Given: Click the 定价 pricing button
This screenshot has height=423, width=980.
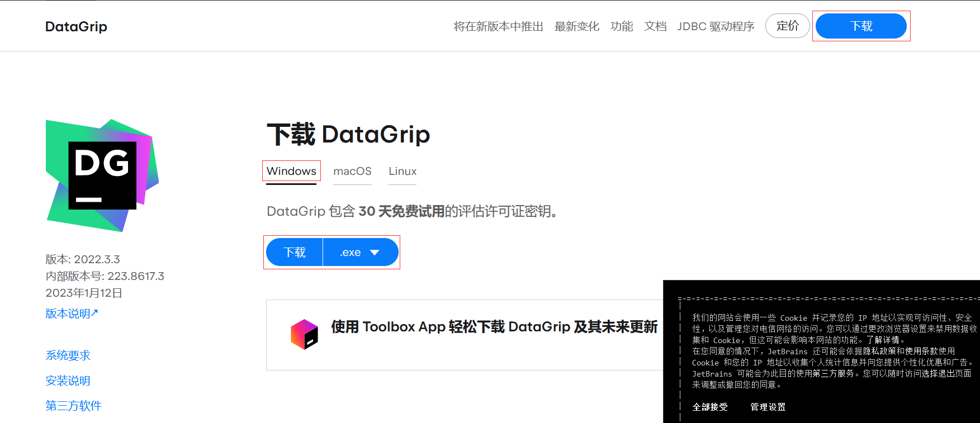Looking at the screenshot, I should coord(787,26).
